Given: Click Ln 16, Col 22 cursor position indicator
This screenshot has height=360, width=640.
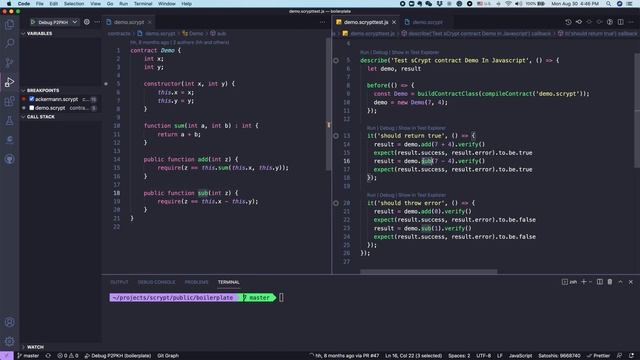Looking at the screenshot, I should [x=413, y=356].
